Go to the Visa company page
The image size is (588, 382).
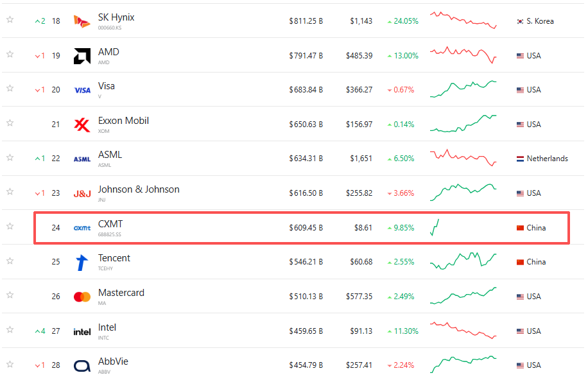pyautogui.click(x=106, y=86)
